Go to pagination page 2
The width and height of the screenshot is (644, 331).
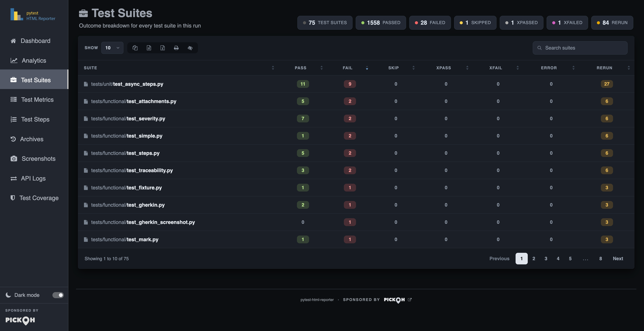(x=534, y=258)
